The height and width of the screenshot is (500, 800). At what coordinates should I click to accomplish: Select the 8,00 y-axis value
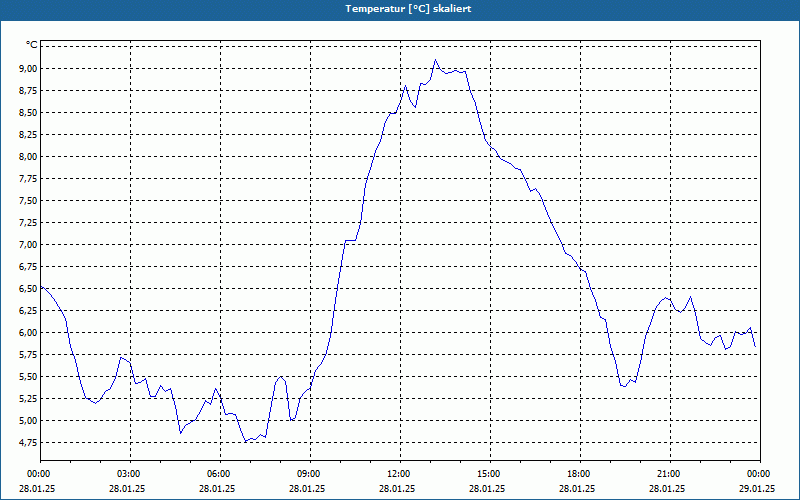29,157
